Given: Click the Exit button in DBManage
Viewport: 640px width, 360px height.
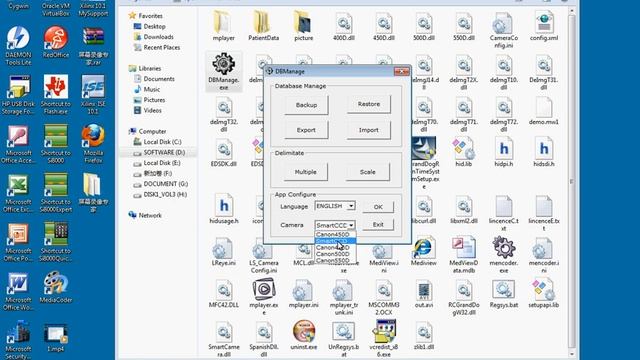Looking at the screenshot, I should tap(378, 224).
